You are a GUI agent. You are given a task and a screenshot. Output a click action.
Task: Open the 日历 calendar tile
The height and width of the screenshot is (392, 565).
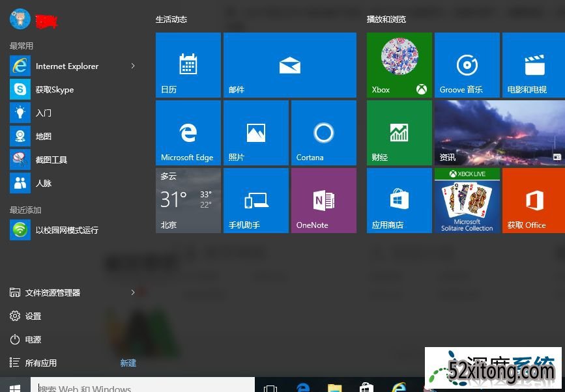click(x=188, y=65)
